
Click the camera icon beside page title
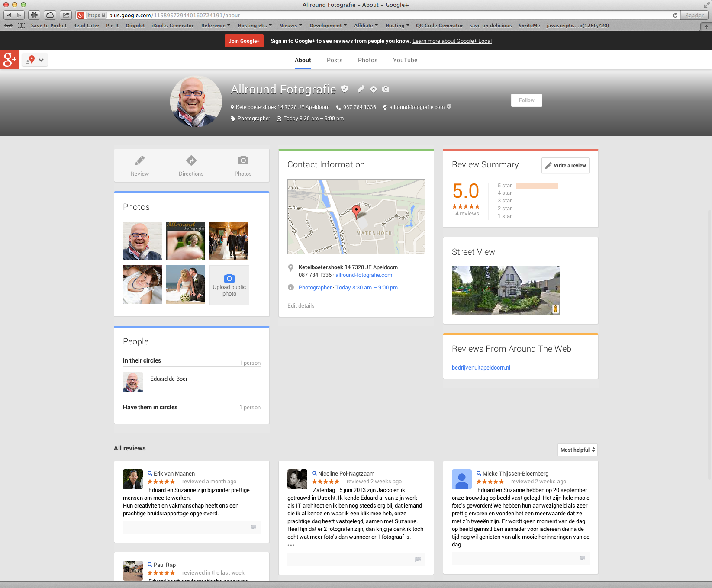pyautogui.click(x=386, y=89)
